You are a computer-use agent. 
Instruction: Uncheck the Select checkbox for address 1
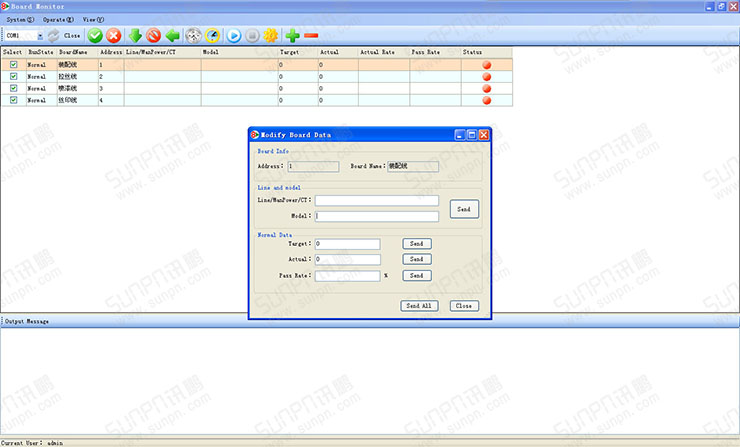[x=13, y=64]
